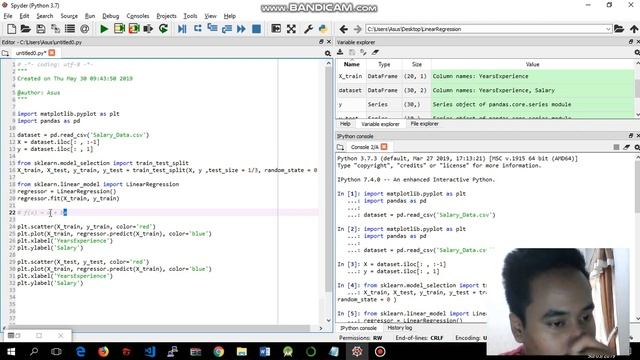Open the Help menu
Image resolution: width=640 pixels, height=360 pixels.
[230, 16]
